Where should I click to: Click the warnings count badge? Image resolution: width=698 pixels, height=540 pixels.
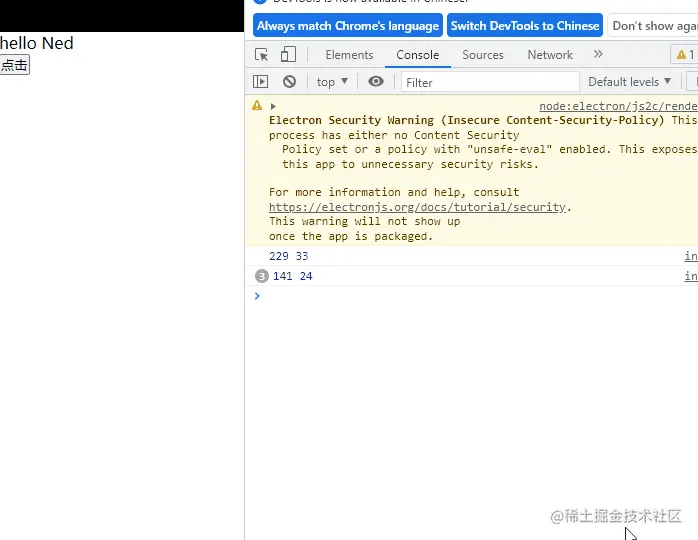pos(685,55)
